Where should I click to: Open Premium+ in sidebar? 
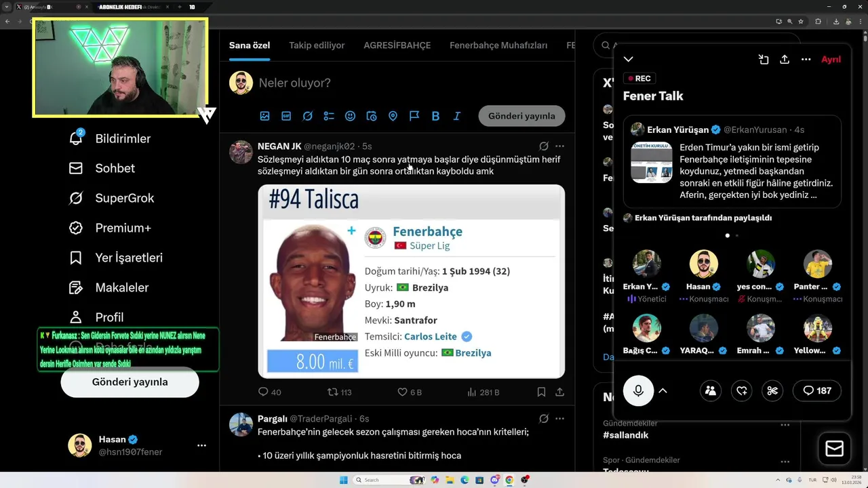tap(109, 228)
